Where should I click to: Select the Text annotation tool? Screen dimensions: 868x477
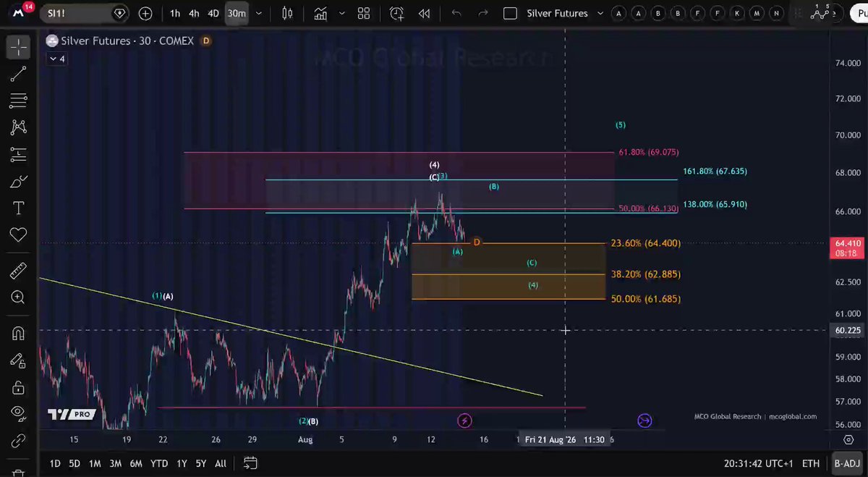pos(18,208)
